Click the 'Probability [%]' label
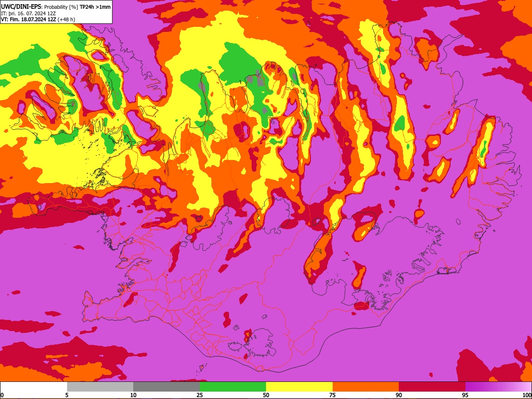The image size is (532, 399). tap(61, 7)
